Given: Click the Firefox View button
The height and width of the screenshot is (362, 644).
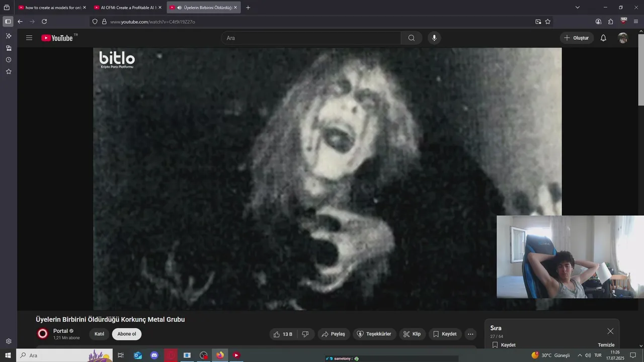Looking at the screenshot, I should click(x=7, y=8).
